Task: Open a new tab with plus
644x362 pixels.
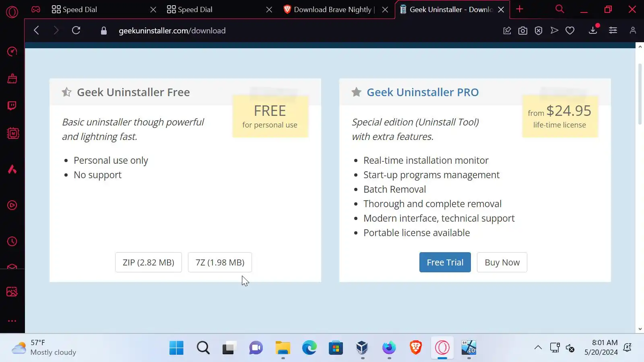Action: point(520,9)
